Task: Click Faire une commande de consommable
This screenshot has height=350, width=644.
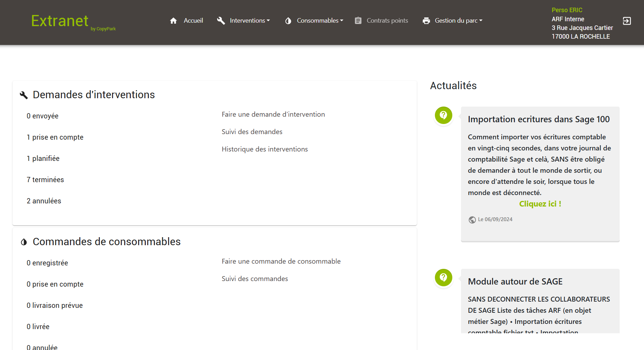Action: (281, 262)
